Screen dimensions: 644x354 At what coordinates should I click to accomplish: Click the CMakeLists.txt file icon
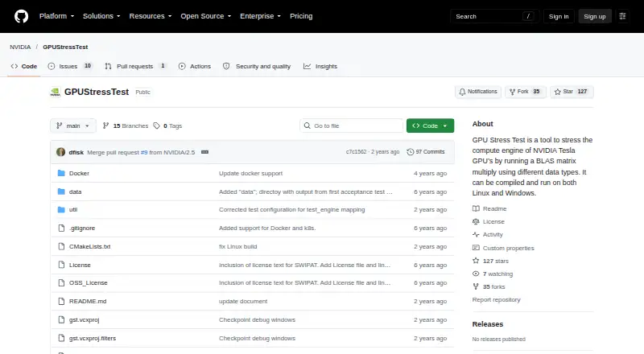[61, 246]
